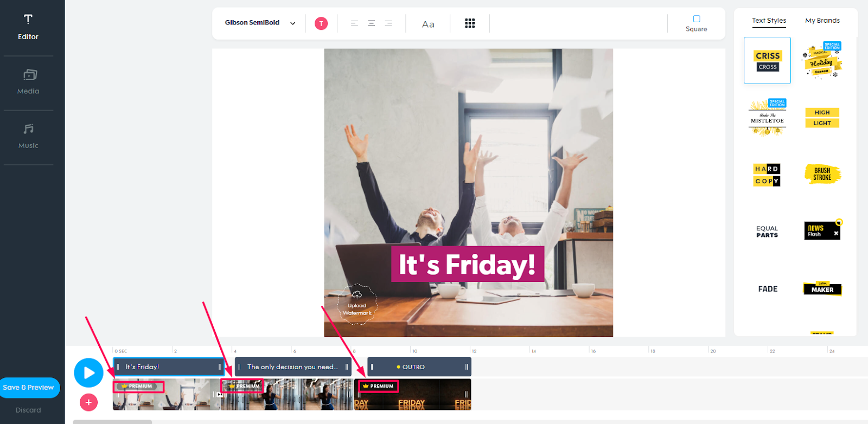Open the Music panel icon
This screenshot has height=424, width=868.
click(x=28, y=136)
